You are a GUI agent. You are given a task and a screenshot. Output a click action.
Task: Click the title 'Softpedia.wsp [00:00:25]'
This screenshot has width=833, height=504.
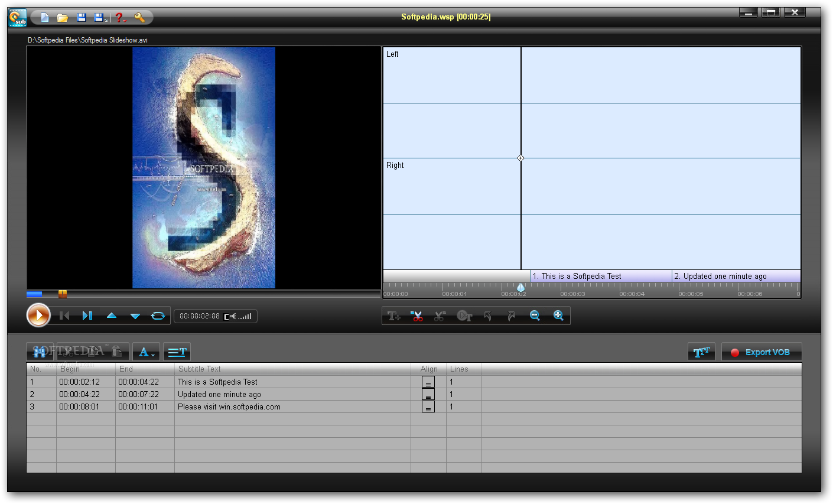tap(446, 17)
